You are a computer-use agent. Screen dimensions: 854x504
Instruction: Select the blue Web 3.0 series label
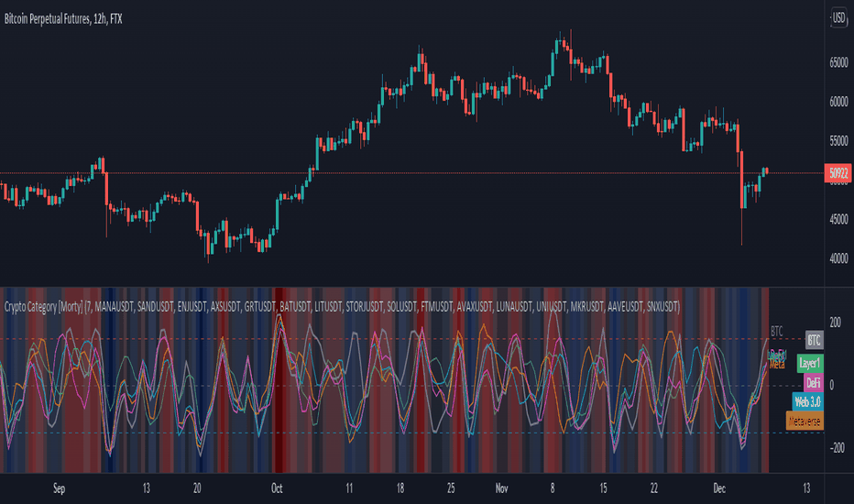click(807, 402)
